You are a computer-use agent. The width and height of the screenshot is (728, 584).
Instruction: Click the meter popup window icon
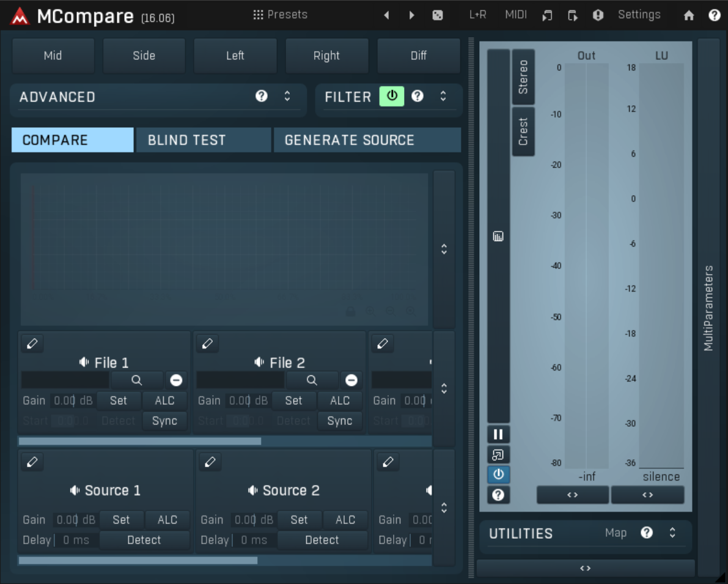coord(498,455)
